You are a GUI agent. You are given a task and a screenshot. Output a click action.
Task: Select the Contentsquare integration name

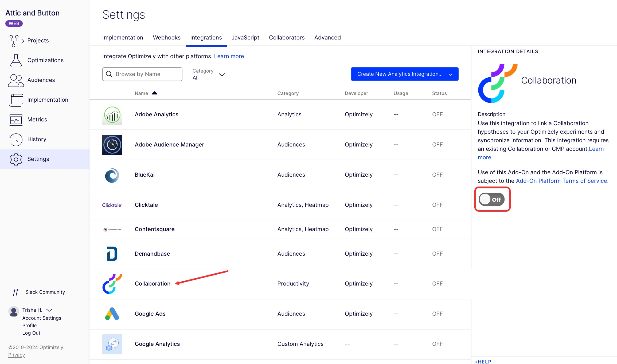coord(155,229)
